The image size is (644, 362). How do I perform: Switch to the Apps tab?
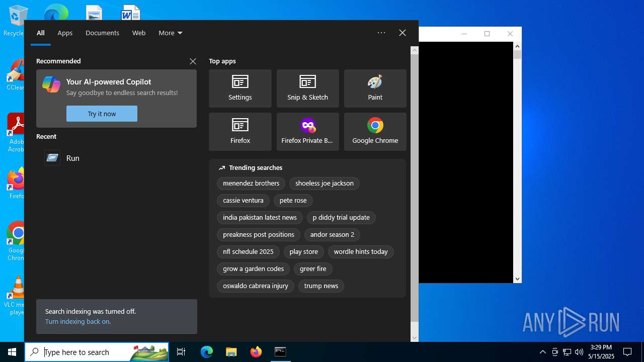click(65, 33)
